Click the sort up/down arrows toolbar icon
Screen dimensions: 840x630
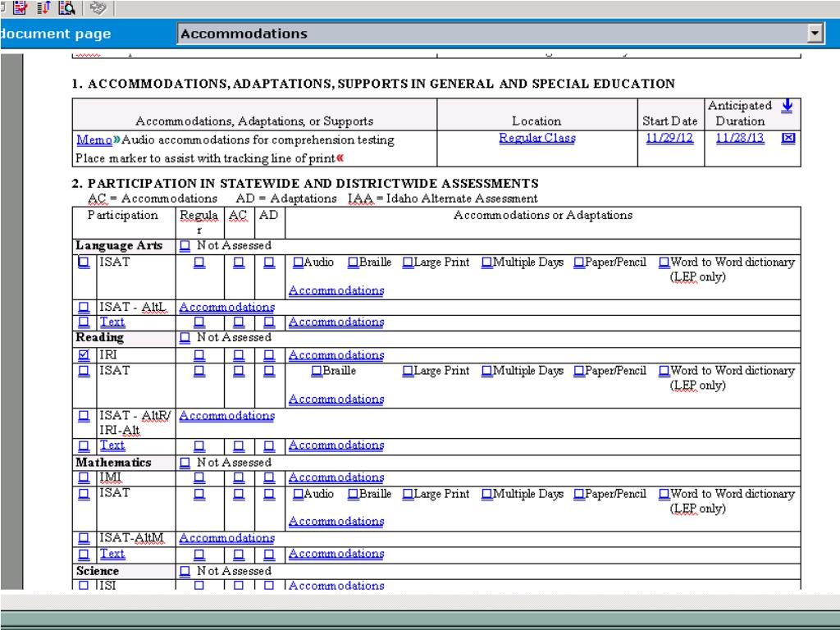click(43, 7)
